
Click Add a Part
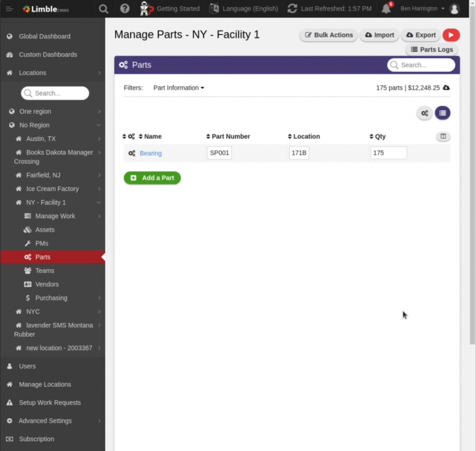pos(152,178)
